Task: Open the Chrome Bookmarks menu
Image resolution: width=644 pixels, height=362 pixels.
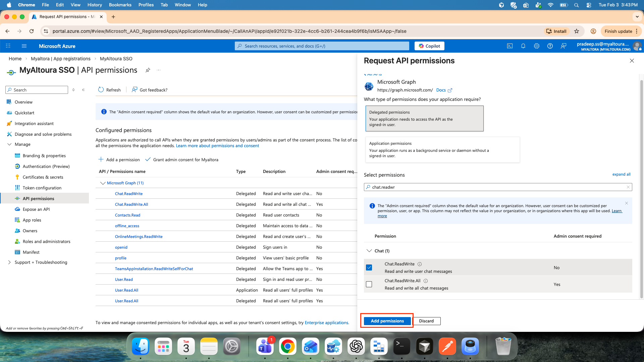Action: pos(120,5)
